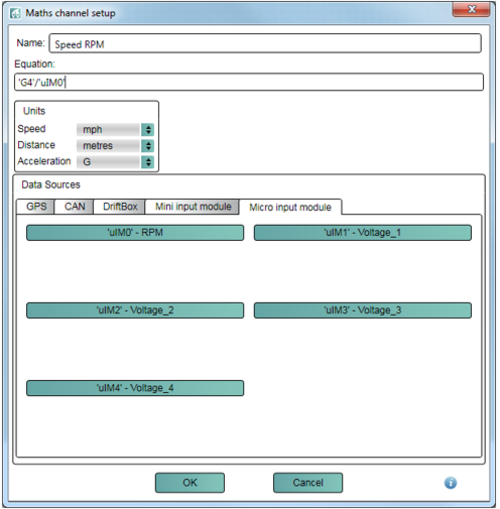Click the Equation input field
Image resolution: width=500 pixels, height=509 pixels.
click(249, 82)
